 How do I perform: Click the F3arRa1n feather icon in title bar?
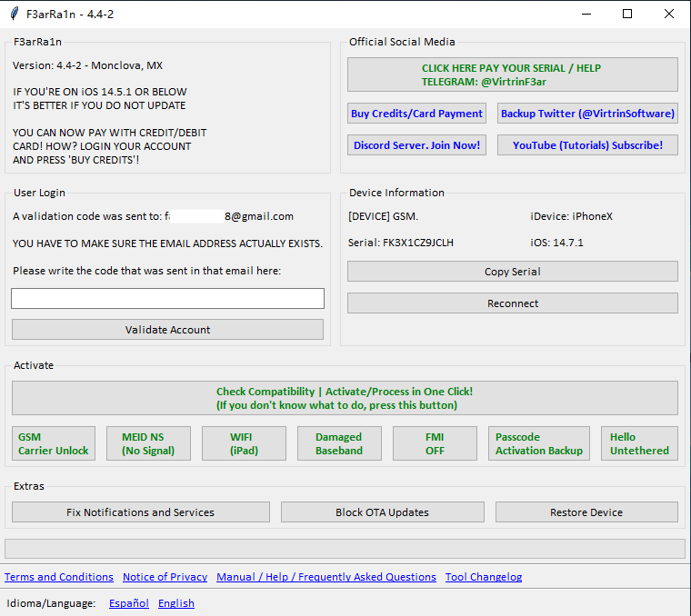[14, 14]
